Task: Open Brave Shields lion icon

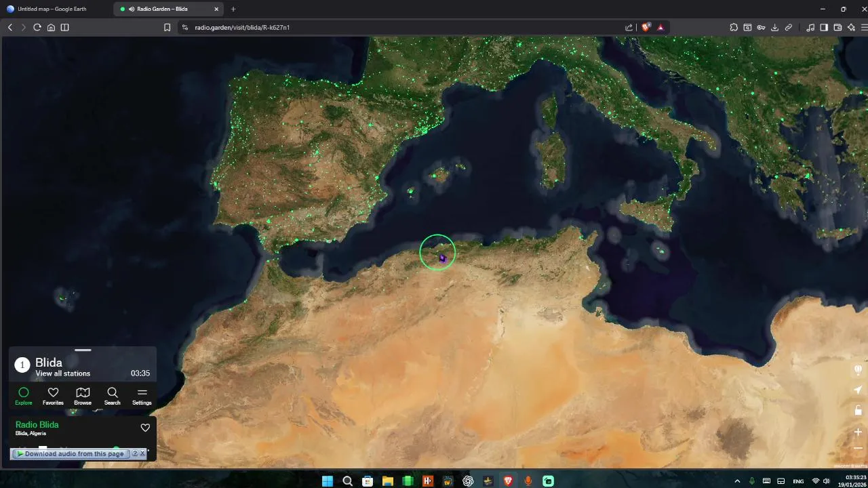Action: (x=646, y=27)
